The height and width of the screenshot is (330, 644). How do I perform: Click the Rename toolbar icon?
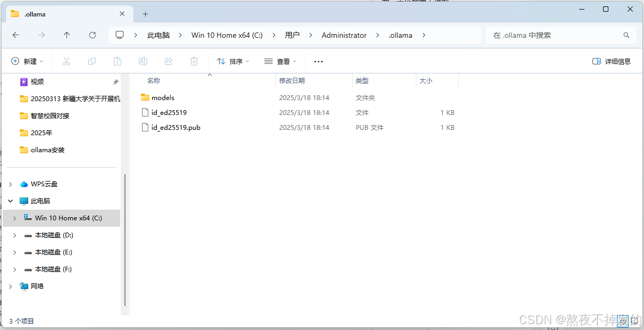(143, 61)
